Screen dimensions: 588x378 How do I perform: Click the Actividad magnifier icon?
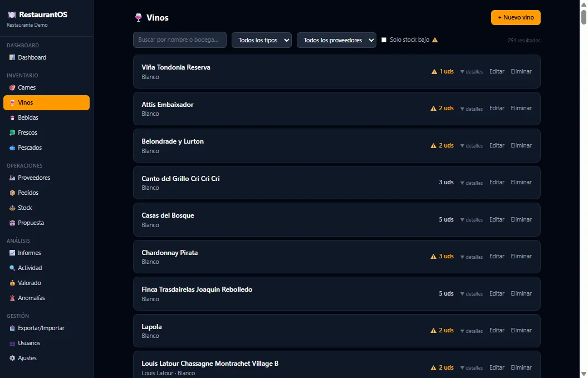(12, 268)
